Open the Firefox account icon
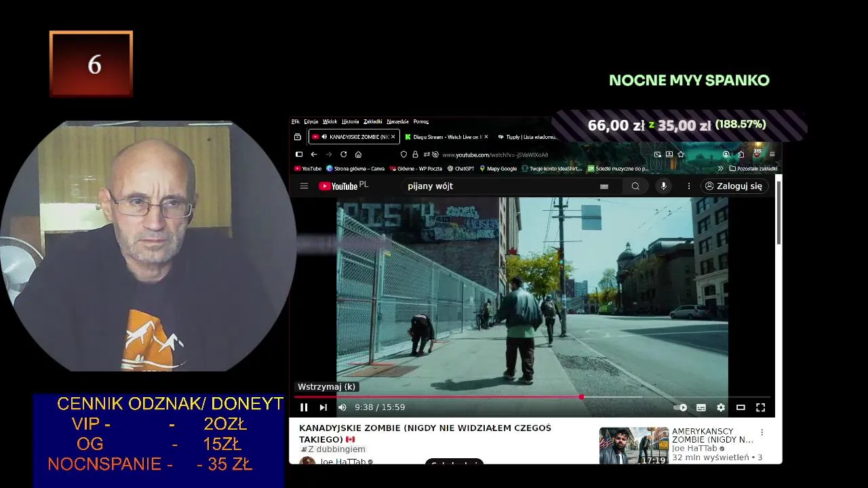The width and height of the screenshot is (868, 488). coord(726,155)
